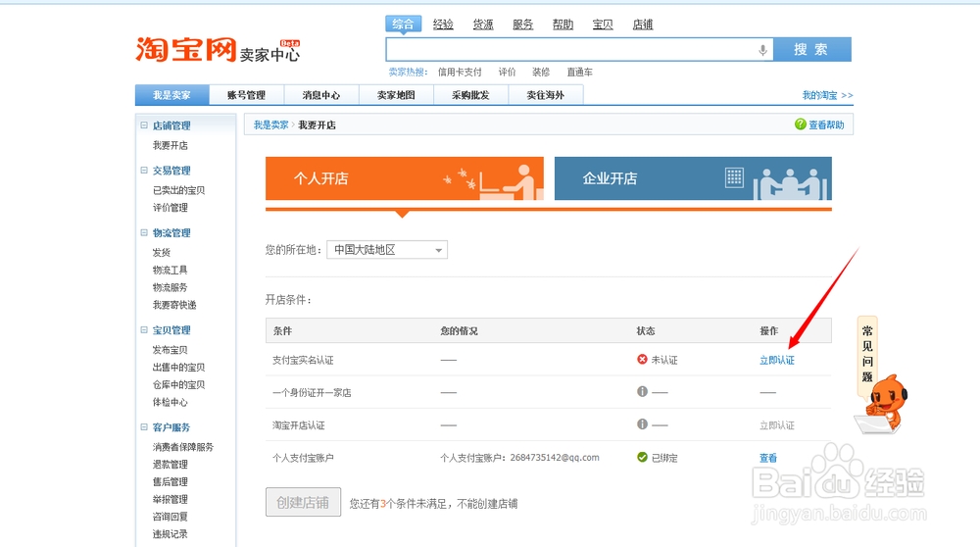Click the microphone voice search icon
980x547 pixels.
coord(762,50)
